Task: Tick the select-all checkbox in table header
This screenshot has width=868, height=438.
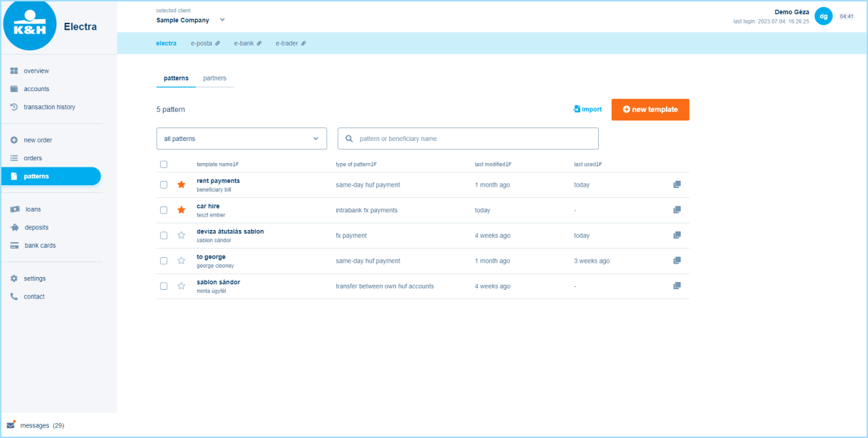Action: coord(164,165)
